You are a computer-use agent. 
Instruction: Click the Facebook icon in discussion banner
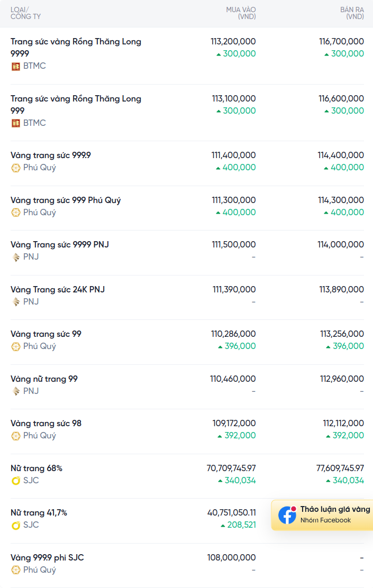click(x=287, y=515)
